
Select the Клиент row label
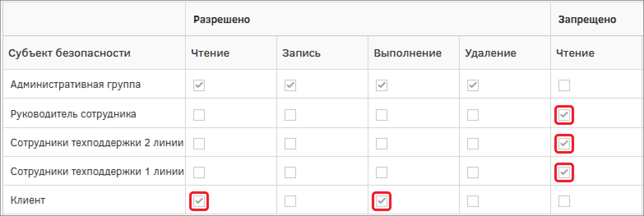pyautogui.click(x=28, y=200)
